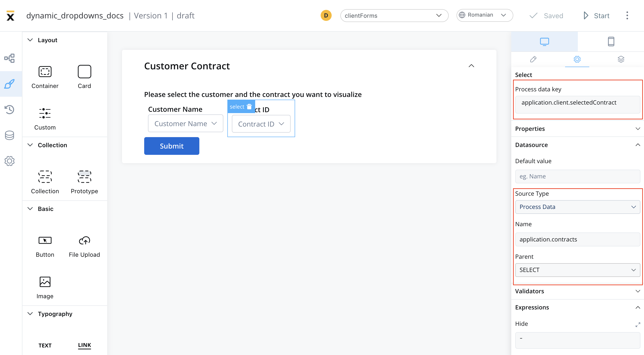Open the database sidebar icon
Image resolution: width=644 pixels, height=355 pixels.
(x=9, y=135)
